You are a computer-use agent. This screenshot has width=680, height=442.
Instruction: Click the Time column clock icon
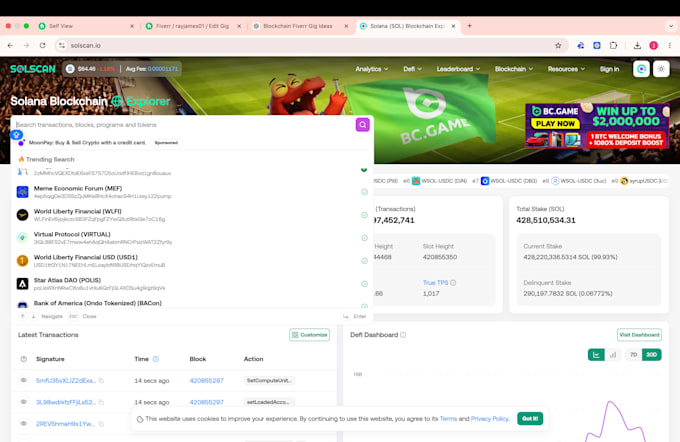point(156,359)
